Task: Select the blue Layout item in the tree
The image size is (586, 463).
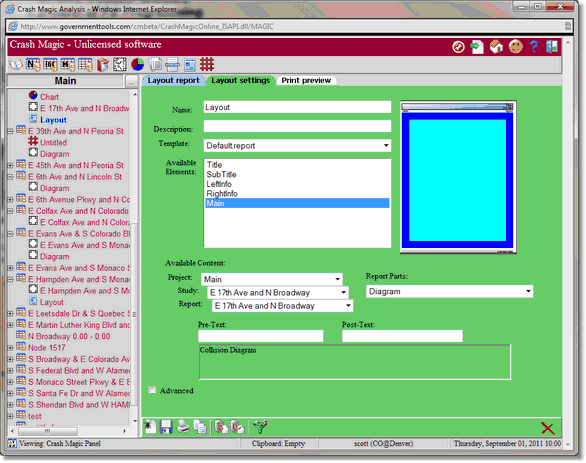Action: click(x=53, y=120)
